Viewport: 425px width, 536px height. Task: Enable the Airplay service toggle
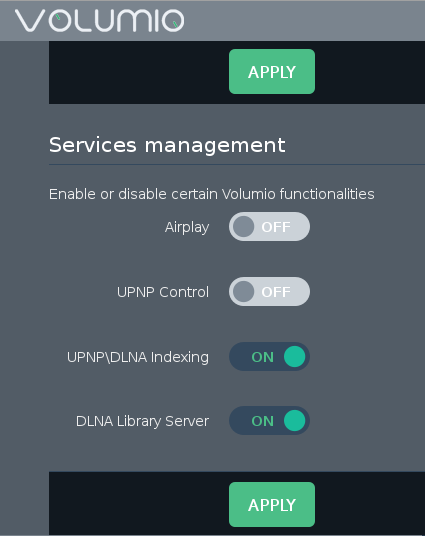pyautogui.click(x=269, y=226)
